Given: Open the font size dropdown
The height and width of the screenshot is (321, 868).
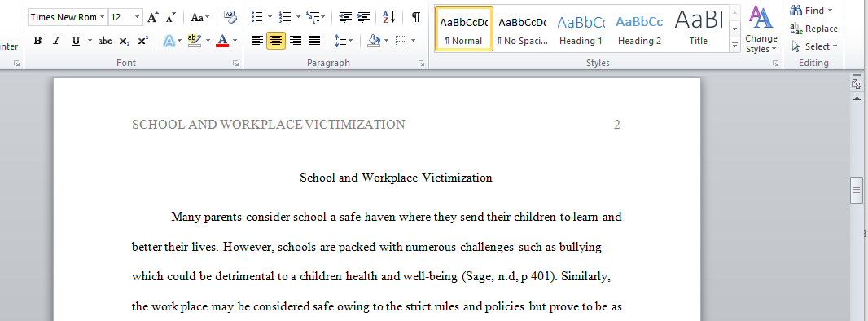Looking at the screenshot, I should pos(137,17).
